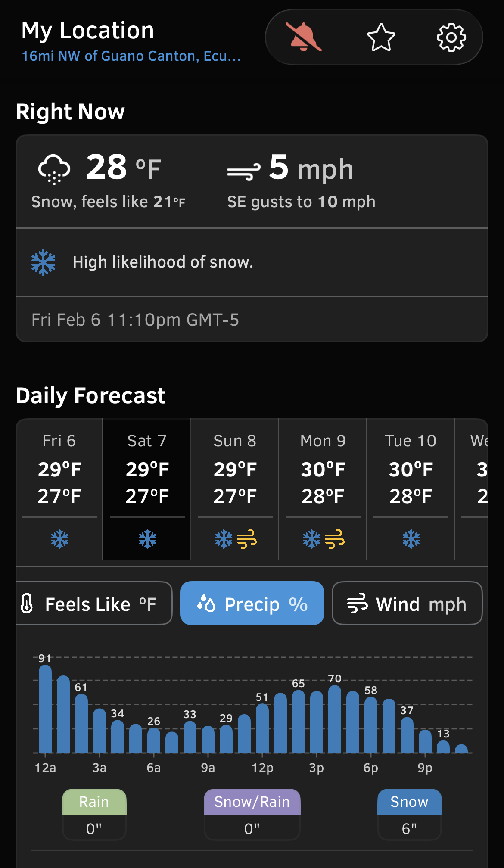Image resolution: width=504 pixels, height=868 pixels.
Task: Switch chart to Wind mph
Action: [x=407, y=603]
